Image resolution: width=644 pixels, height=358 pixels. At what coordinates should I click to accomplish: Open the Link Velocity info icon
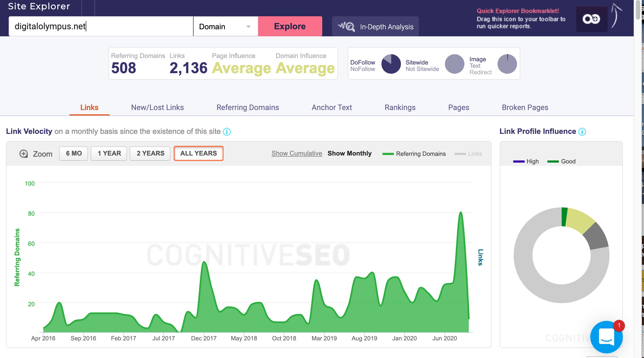pos(227,132)
